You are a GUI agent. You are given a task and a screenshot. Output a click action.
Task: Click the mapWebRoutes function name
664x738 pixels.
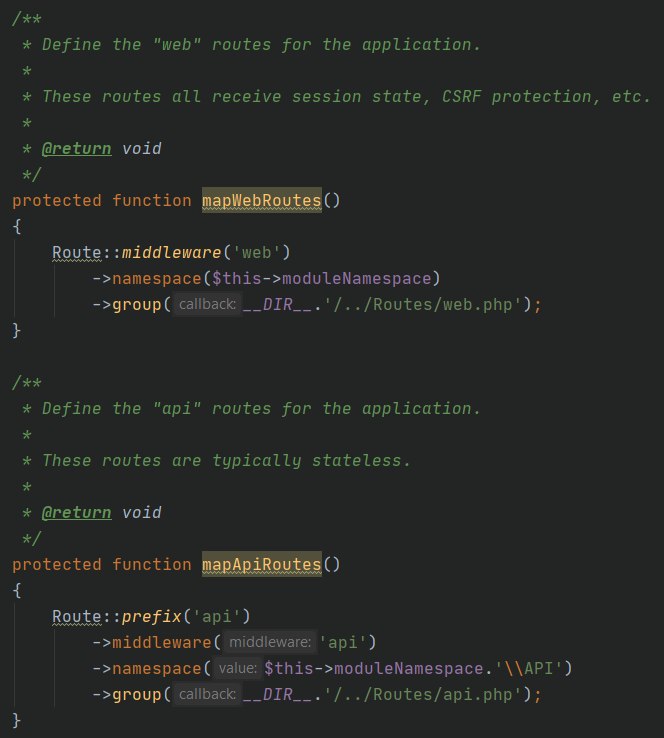pyautogui.click(x=262, y=201)
